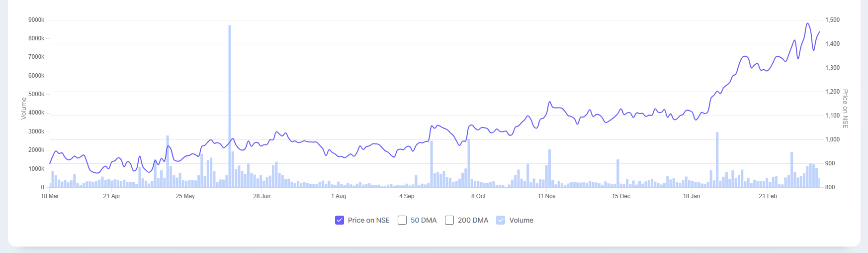The image size is (868, 253).
Task: Click the 8 Oct axis date
Action: 478,196
